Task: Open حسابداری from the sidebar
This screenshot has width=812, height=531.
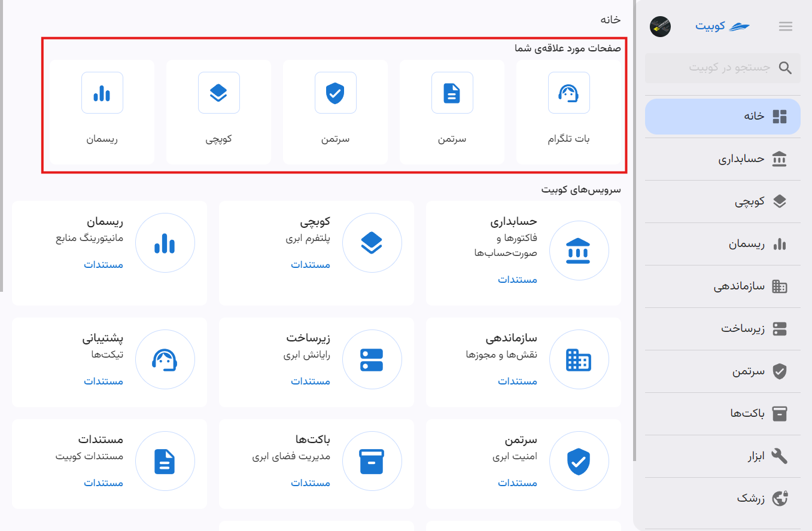Action: click(x=723, y=159)
